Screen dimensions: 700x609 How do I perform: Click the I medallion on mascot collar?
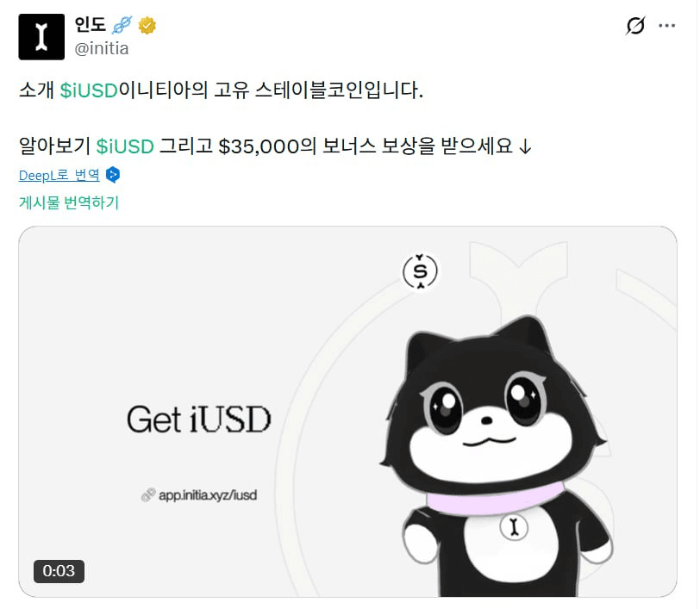coord(514,527)
